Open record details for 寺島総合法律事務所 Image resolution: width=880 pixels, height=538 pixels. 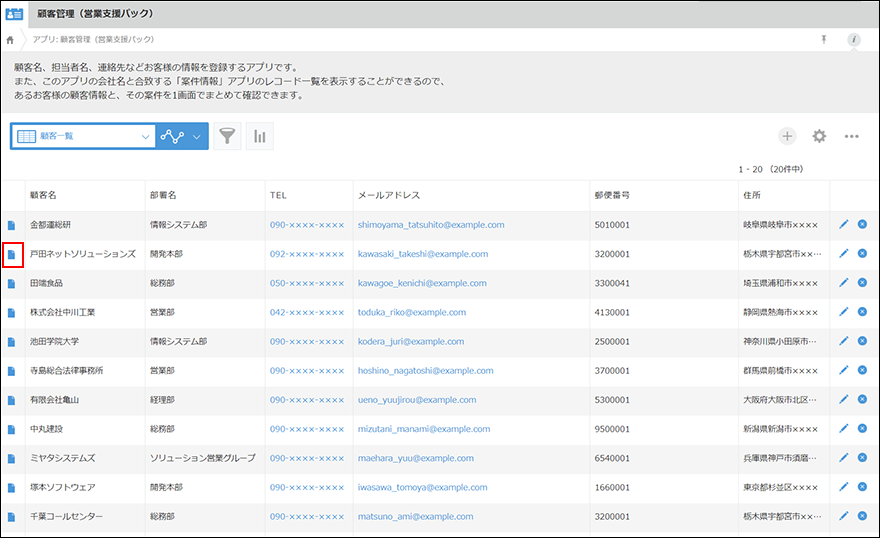point(11,371)
